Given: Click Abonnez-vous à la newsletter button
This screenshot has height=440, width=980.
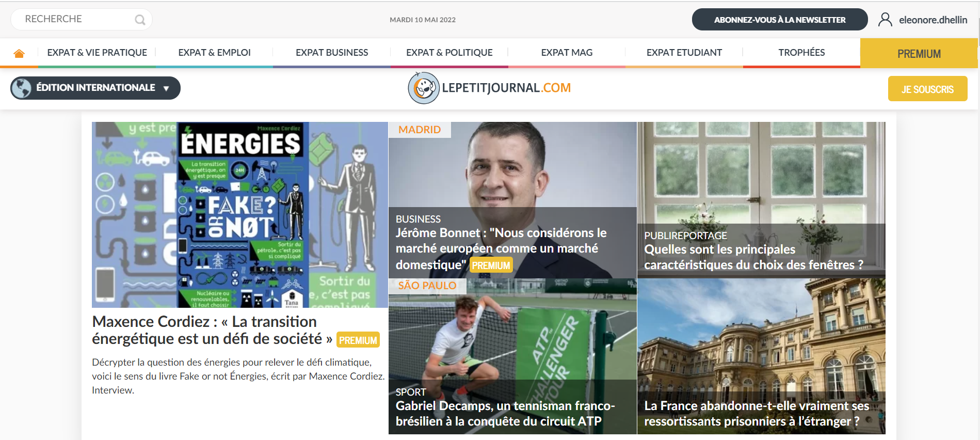Looking at the screenshot, I should 780,20.
